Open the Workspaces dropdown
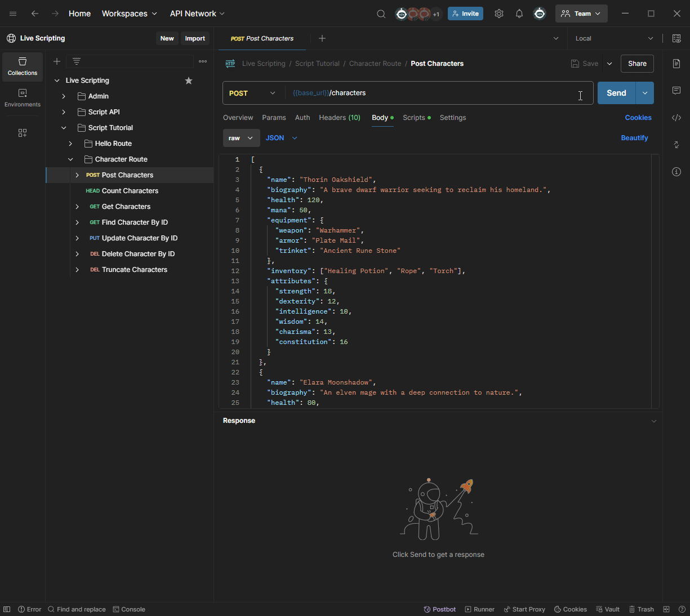Viewport: 690px width, 616px height. (130, 14)
